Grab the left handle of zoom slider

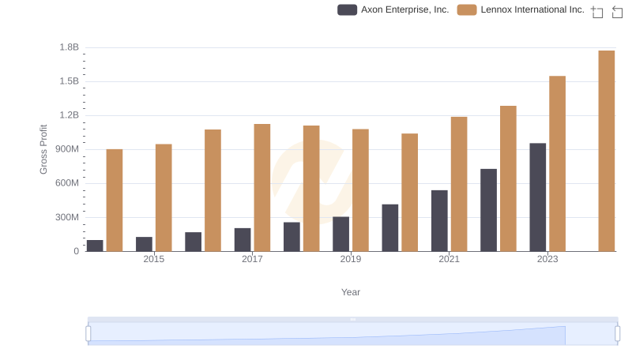[88, 333]
